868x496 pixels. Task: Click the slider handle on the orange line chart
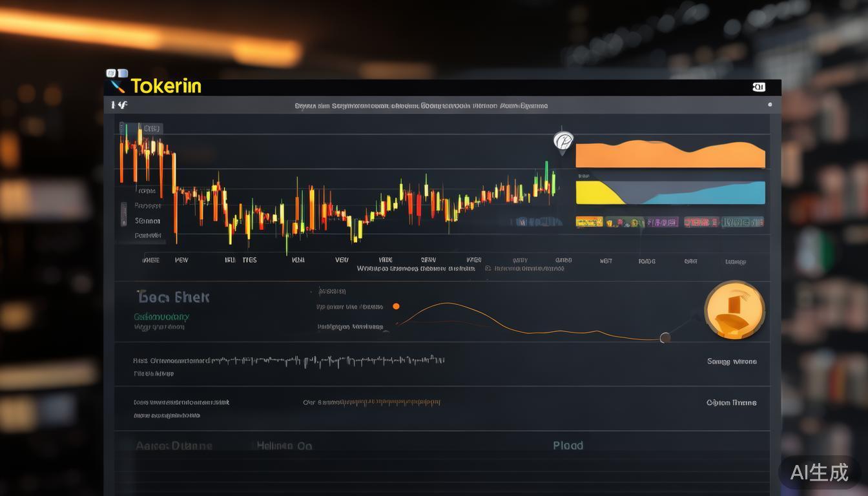(x=663, y=337)
